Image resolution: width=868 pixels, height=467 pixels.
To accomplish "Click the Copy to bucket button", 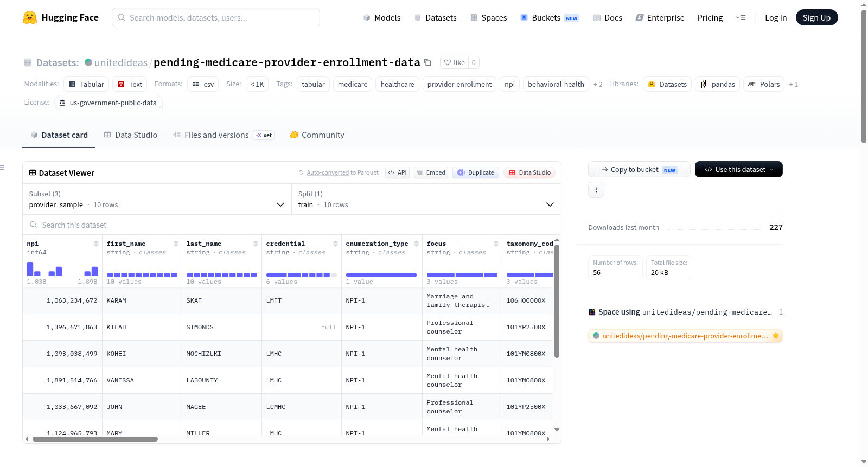I will (639, 169).
